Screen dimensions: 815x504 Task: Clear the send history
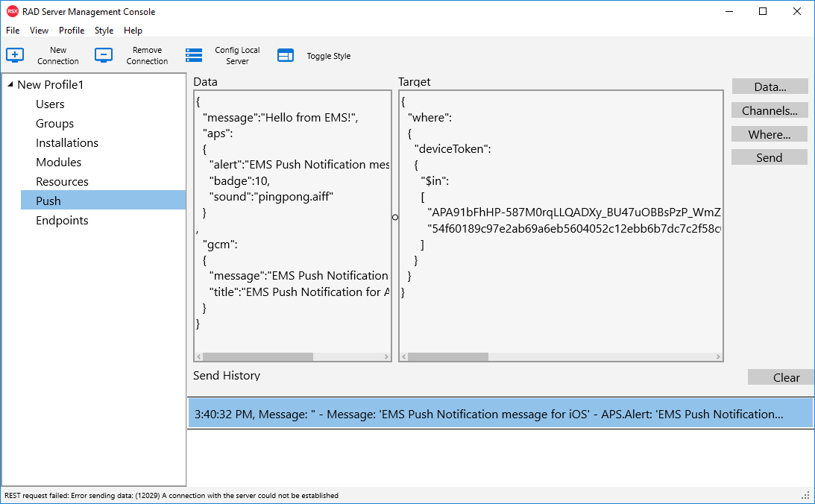point(787,377)
